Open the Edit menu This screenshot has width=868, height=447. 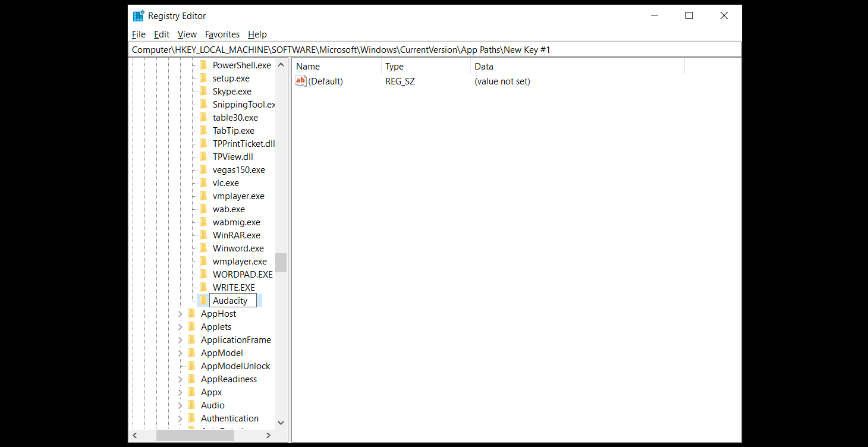pyautogui.click(x=162, y=34)
